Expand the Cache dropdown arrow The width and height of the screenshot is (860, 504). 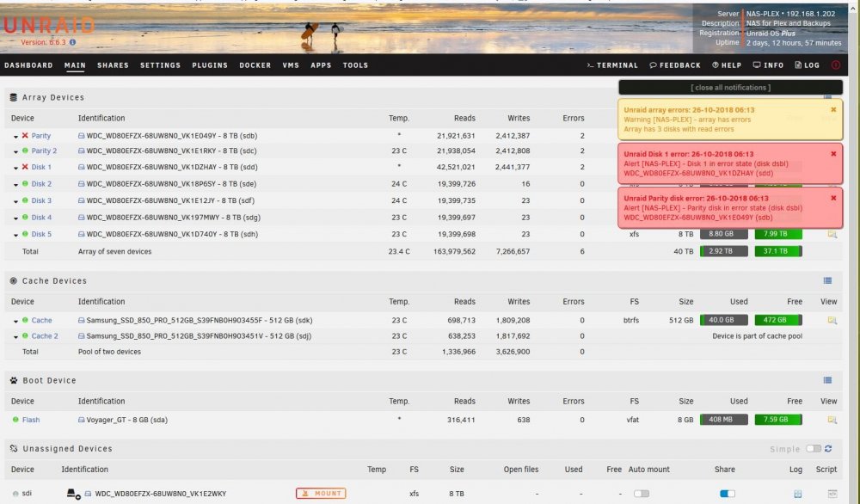[x=15, y=321]
